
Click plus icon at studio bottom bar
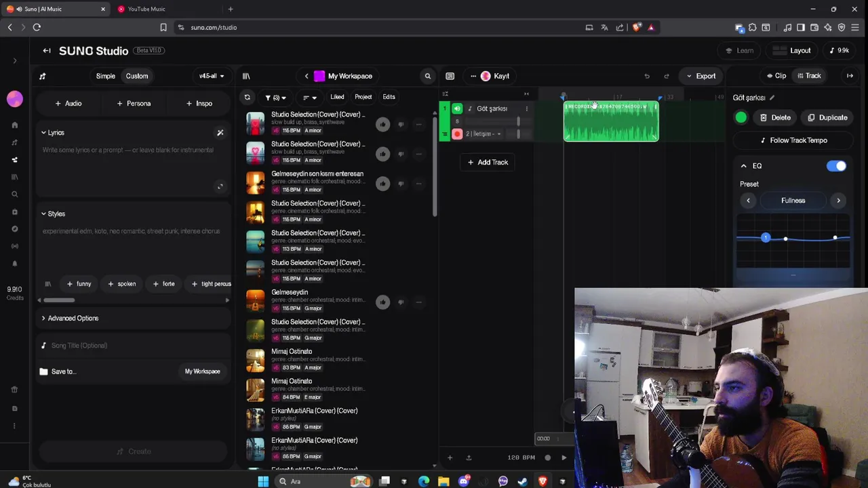click(450, 457)
